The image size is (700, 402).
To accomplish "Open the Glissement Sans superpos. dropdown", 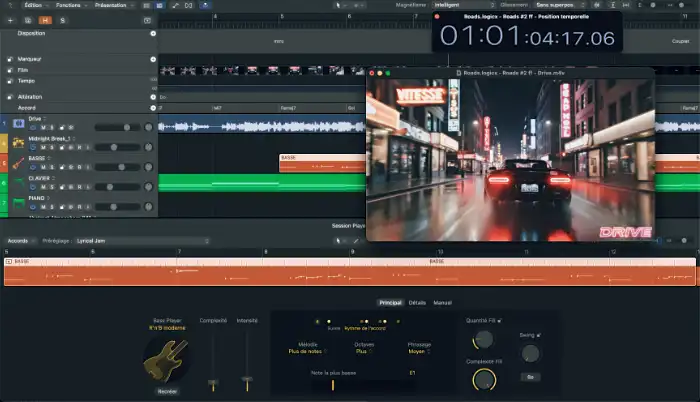I will tap(560, 5).
